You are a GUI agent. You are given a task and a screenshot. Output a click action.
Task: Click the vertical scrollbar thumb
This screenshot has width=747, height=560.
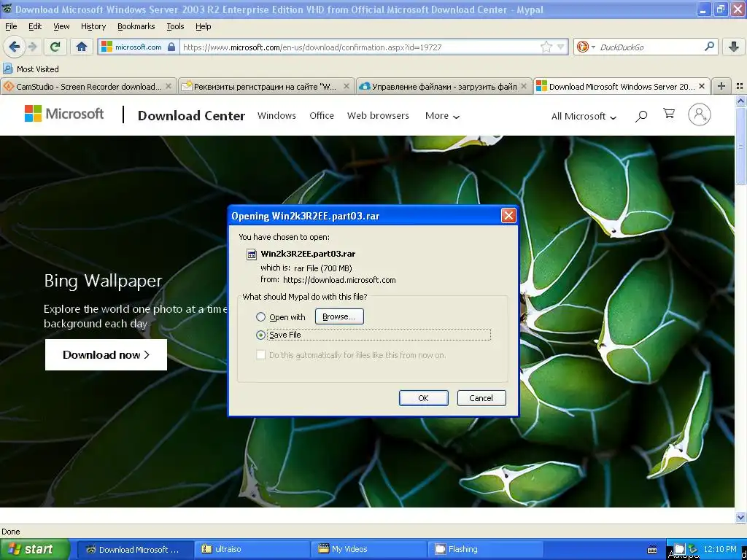tap(740, 146)
